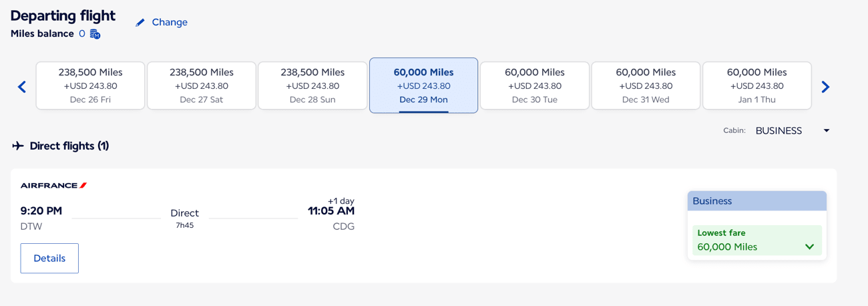
Task: Click the miles balance coins icon
Action: pyautogui.click(x=95, y=34)
